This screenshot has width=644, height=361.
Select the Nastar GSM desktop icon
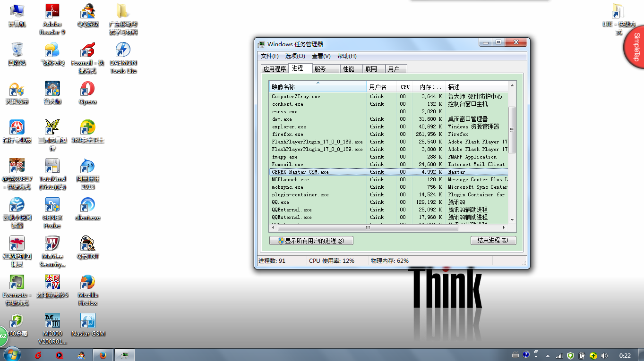click(88, 325)
